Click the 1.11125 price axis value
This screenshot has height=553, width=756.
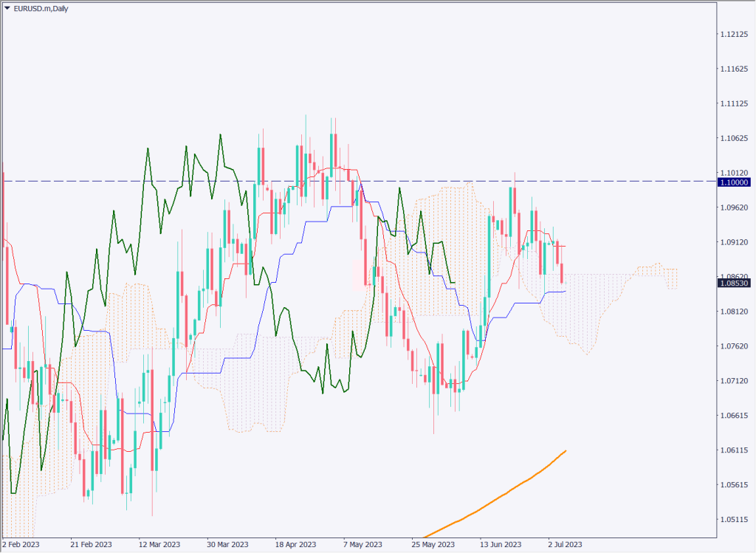tap(735, 103)
